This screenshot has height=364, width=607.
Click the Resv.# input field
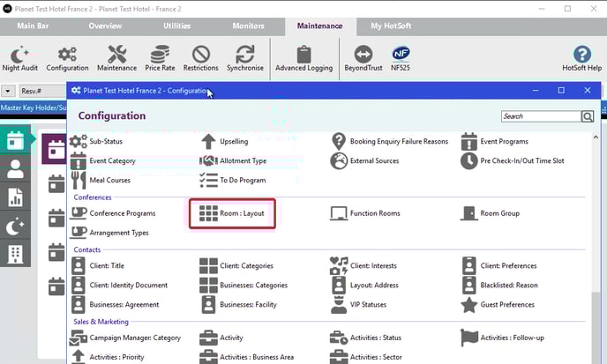pyautogui.click(x=42, y=92)
